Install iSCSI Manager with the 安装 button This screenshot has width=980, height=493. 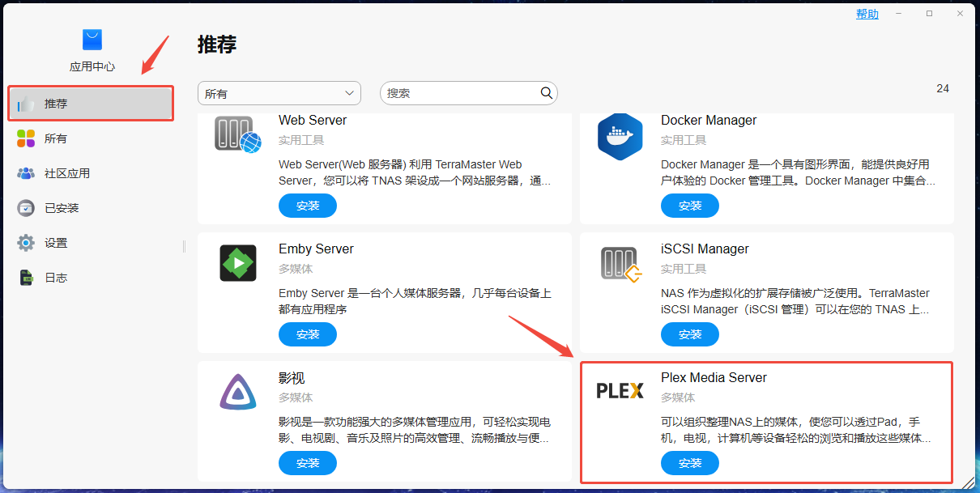click(x=690, y=334)
